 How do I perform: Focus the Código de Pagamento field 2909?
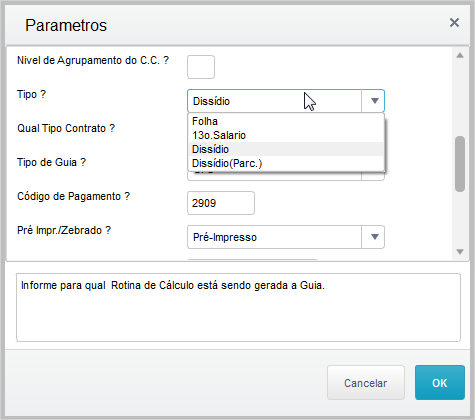pyautogui.click(x=221, y=203)
